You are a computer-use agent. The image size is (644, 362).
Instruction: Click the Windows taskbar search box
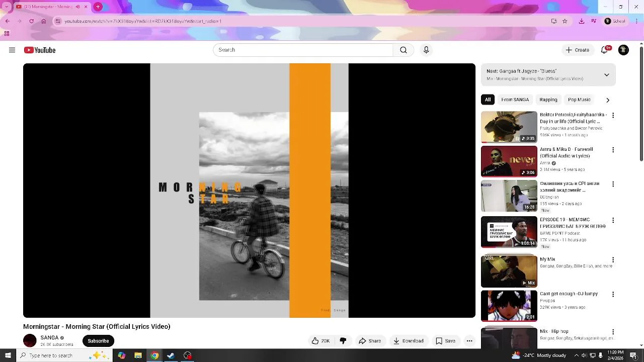click(x=65, y=355)
